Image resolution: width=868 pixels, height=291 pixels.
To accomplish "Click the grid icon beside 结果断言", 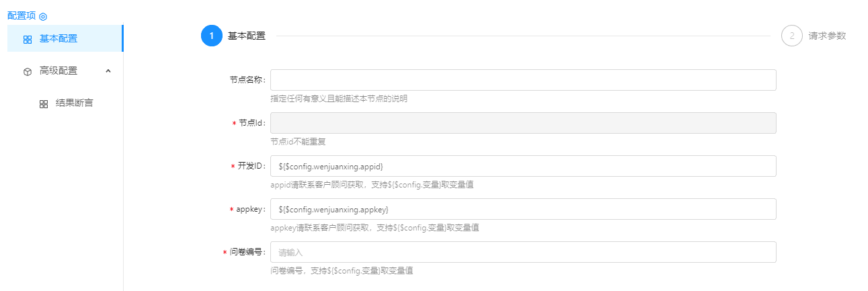I will [x=44, y=104].
